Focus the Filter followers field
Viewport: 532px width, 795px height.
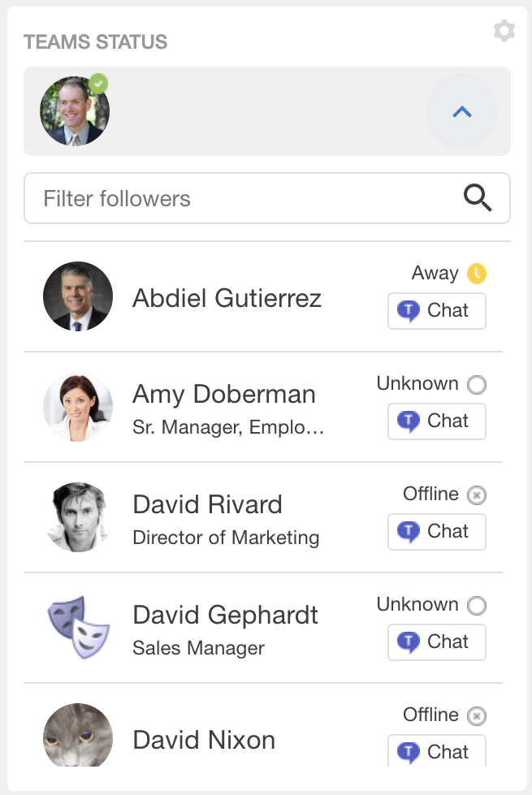point(266,198)
